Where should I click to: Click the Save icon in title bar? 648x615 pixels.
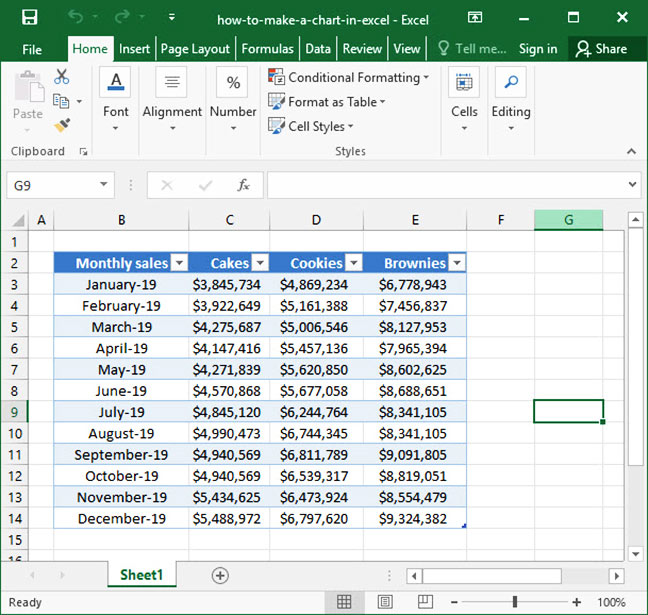click(29, 18)
